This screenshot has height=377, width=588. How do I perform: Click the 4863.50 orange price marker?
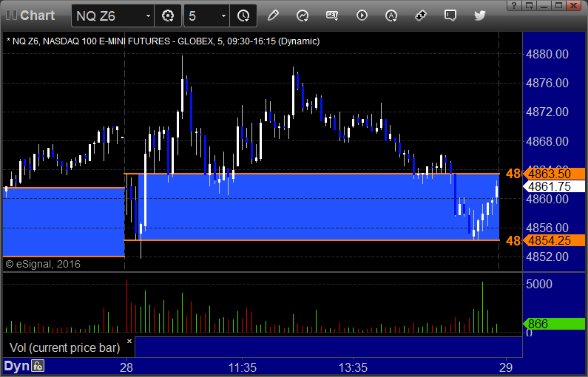click(554, 174)
